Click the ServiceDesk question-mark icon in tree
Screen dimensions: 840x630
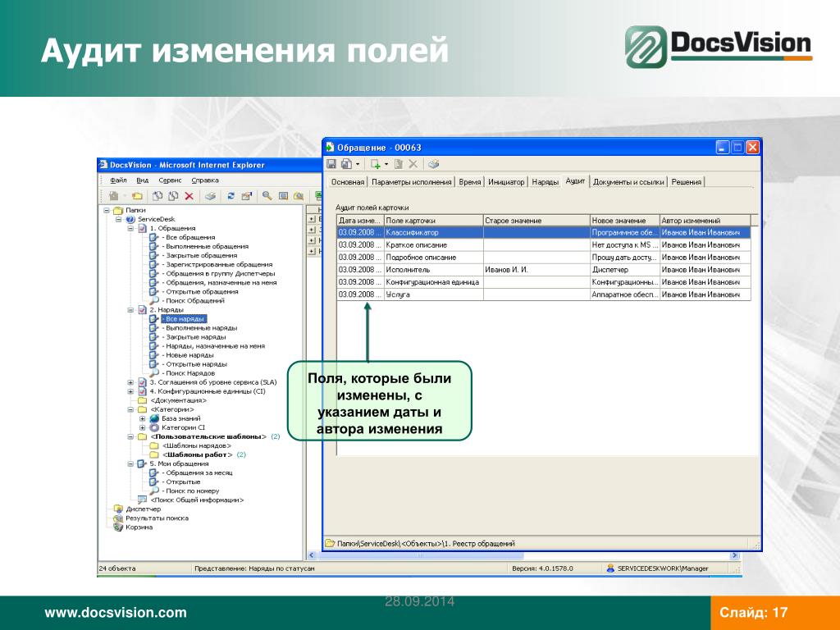click(x=130, y=219)
